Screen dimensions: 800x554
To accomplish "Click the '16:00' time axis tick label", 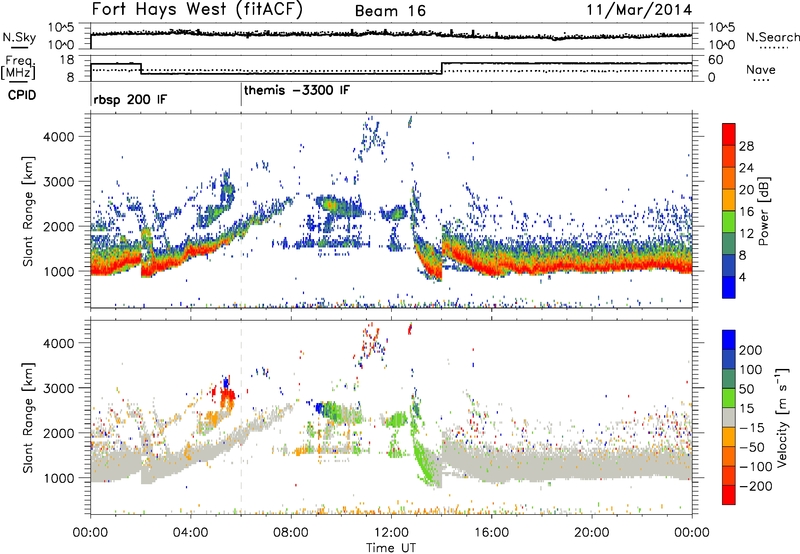I will (491, 533).
